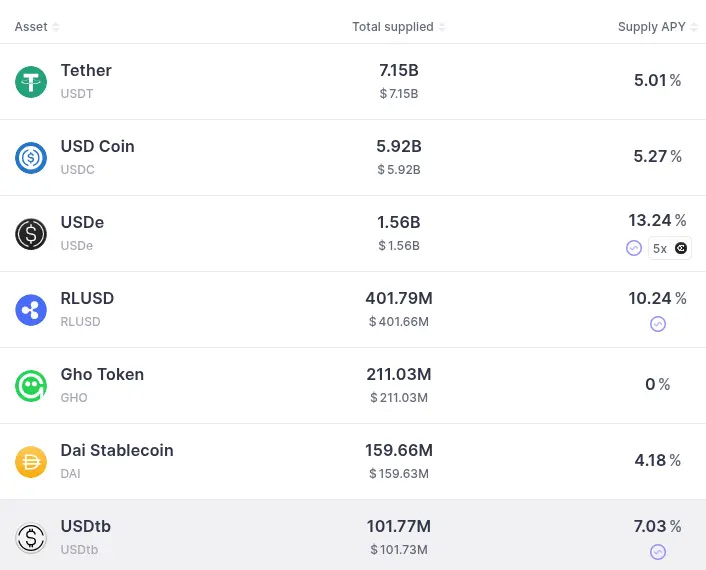
Task: Click the Gho Token green icon
Action: (x=31, y=385)
